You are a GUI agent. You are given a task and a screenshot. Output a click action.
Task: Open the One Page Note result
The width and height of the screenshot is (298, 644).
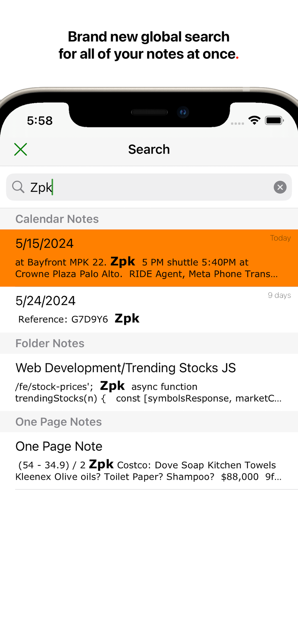pos(149,461)
